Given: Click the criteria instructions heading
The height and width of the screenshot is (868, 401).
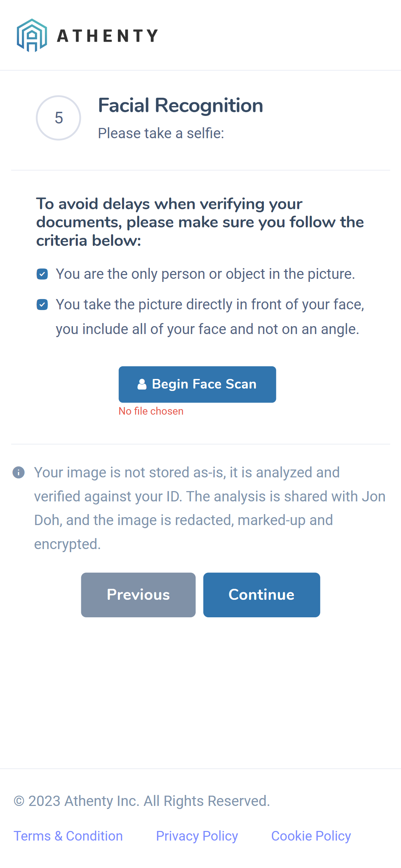Looking at the screenshot, I should 200,222.
